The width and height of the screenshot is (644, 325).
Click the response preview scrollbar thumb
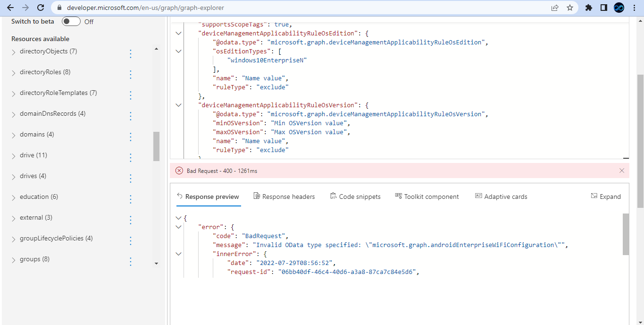click(626, 234)
